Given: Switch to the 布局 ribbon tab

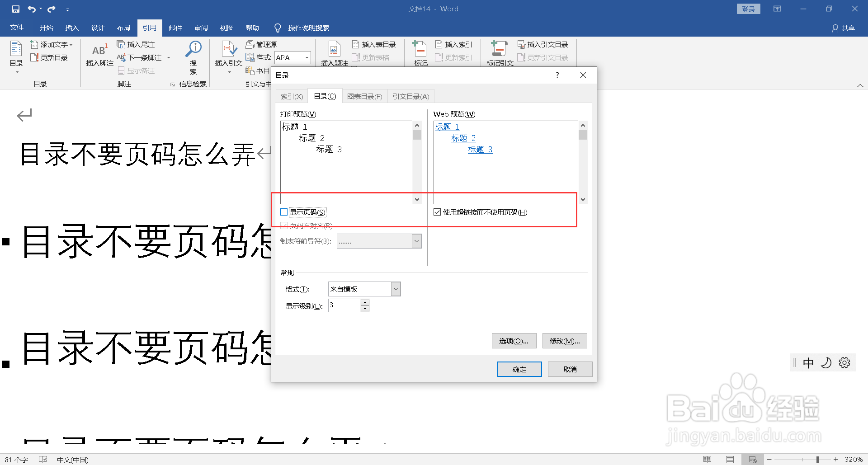Looking at the screenshot, I should 123,28.
